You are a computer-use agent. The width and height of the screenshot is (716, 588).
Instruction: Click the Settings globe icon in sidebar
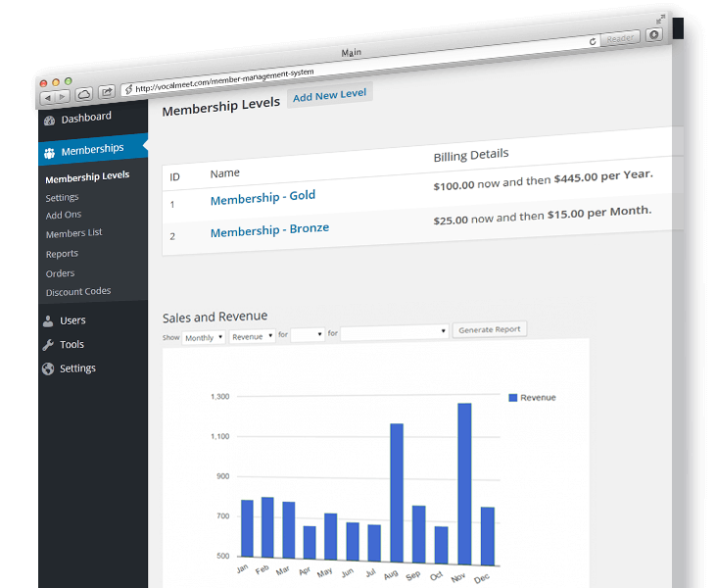coord(48,368)
